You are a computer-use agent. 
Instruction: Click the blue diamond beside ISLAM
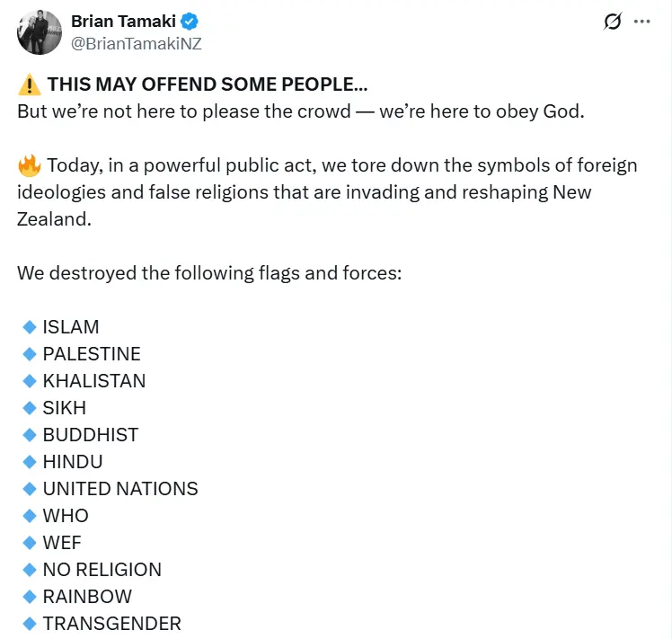tap(29, 327)
